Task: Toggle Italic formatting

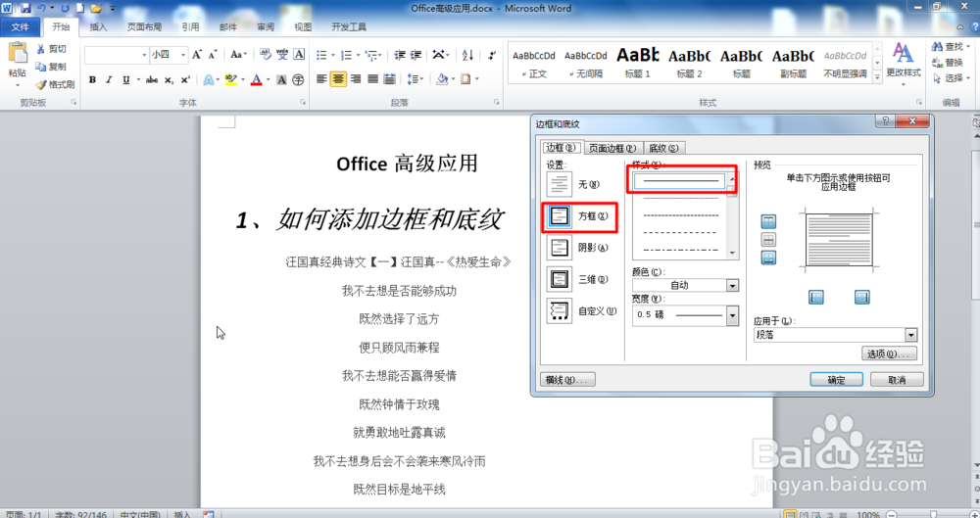Action: (x=109, y=80)
